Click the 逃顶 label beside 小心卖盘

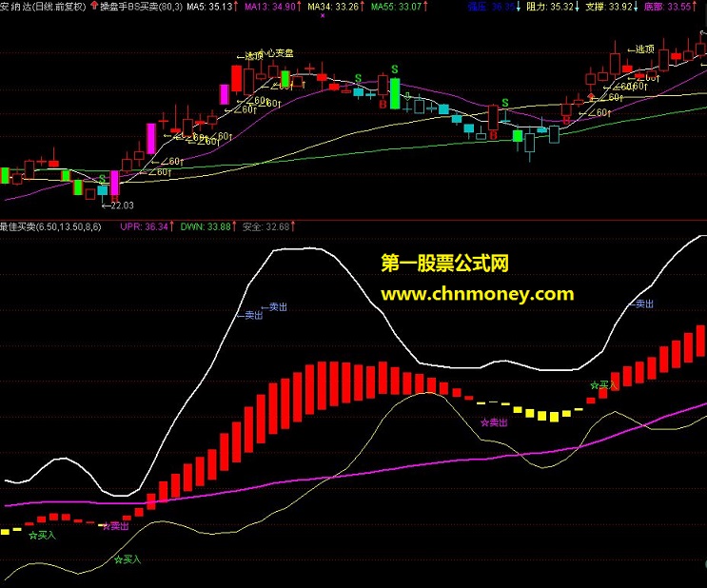point(250,56)
